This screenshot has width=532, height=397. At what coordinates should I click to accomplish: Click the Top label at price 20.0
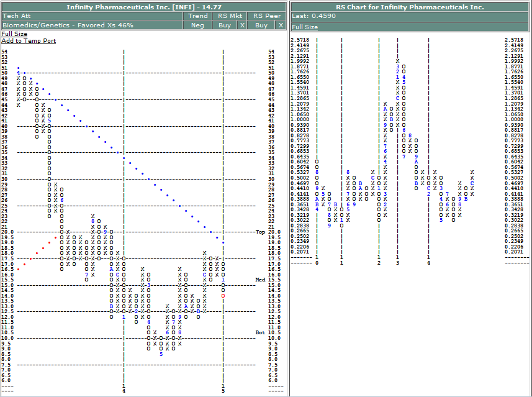[x=260, y=232]
